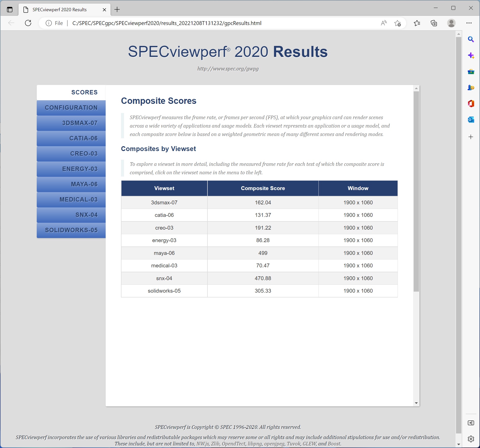Click the 162.04 composite score value
This screenshot has height=448, width=480.
pyautogui.click(x=263, y=203)
